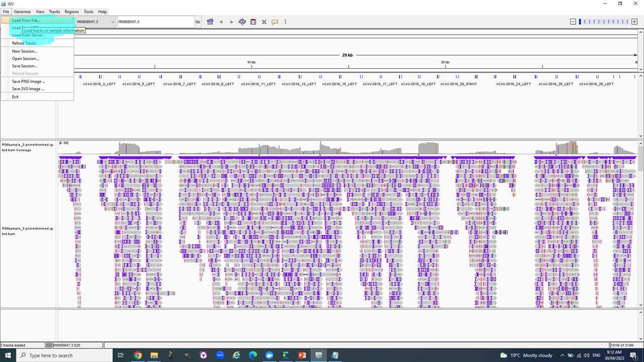Toggle the yellow popup behavior speech bubble icon
The height and width of the screenshot is (362, 644).
[275, 22]
